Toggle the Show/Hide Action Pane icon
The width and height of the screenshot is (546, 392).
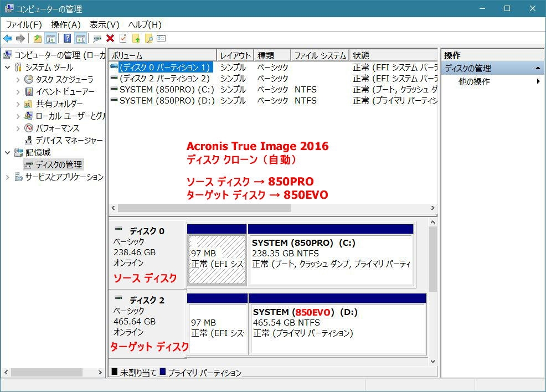coord(81,38)
